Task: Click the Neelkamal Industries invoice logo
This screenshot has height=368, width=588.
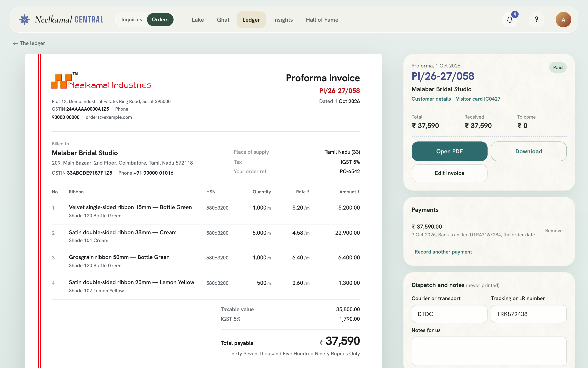Action: (102, 81)
